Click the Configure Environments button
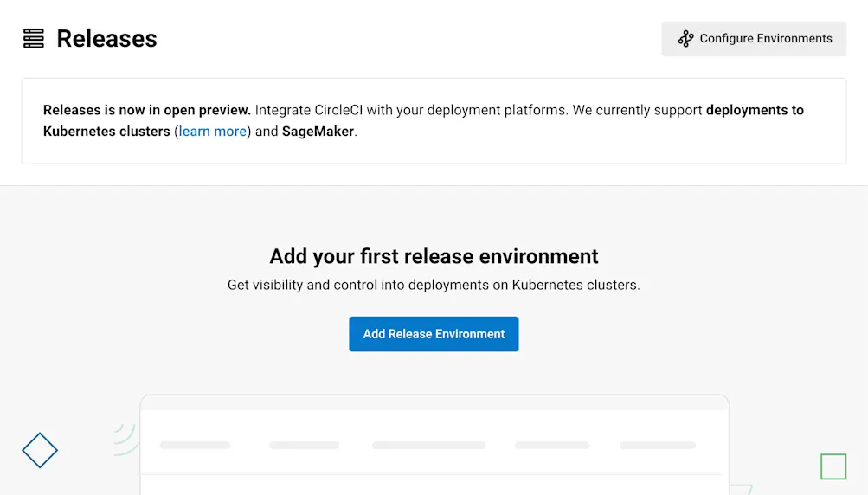This screenshot has height=495, width=868. pyautogui.click(x=754, y=39)
